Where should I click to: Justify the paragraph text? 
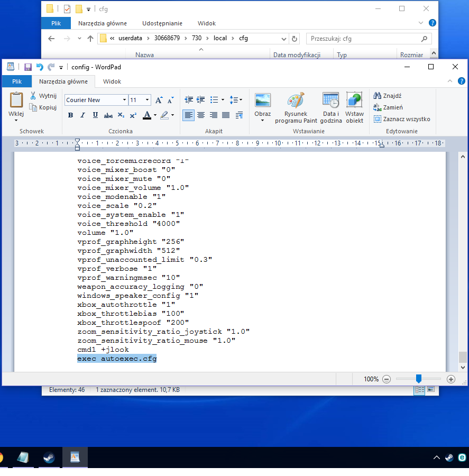point(226,115)
